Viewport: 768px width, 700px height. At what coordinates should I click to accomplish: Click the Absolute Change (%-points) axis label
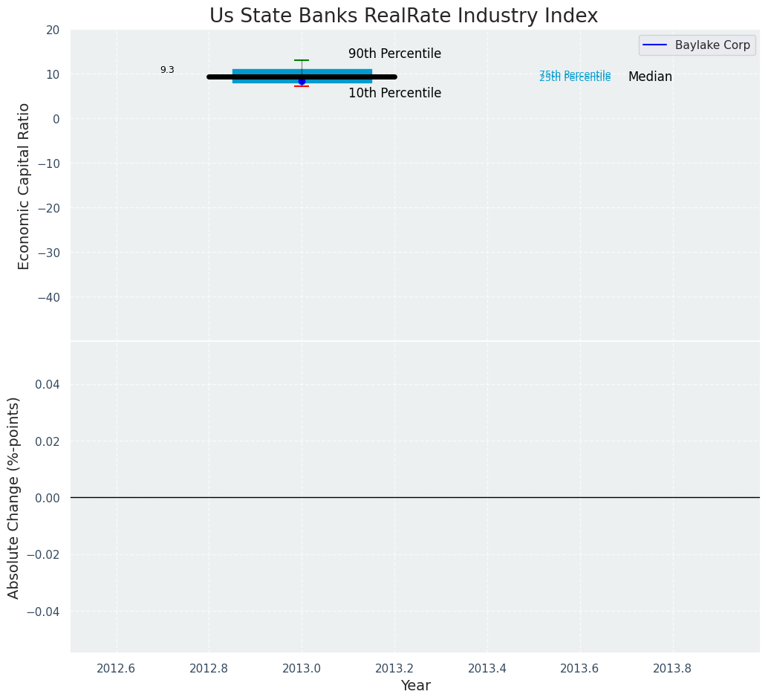[14, 497]
